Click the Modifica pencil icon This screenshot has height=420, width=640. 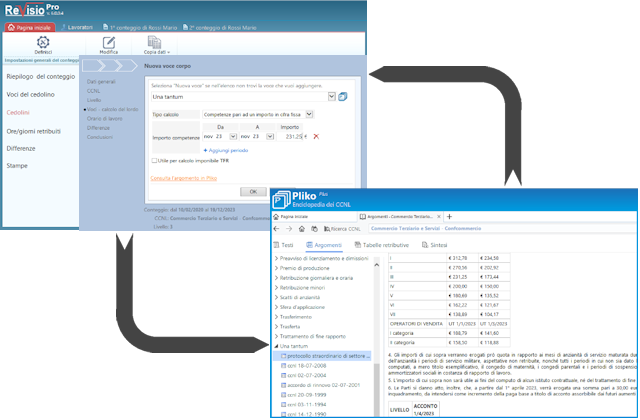pos(109,42)
